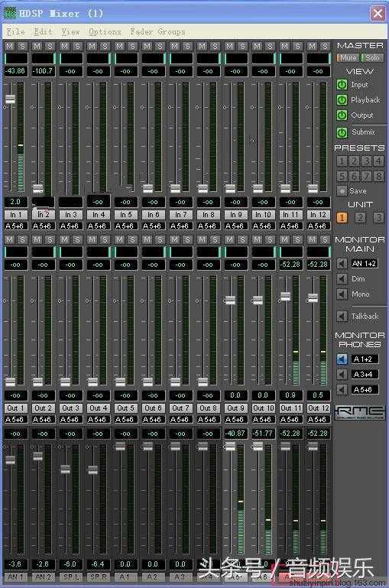The width and height of the screenshot is (389, 588).
Task: Load preset 4
Action: (378, 161)
